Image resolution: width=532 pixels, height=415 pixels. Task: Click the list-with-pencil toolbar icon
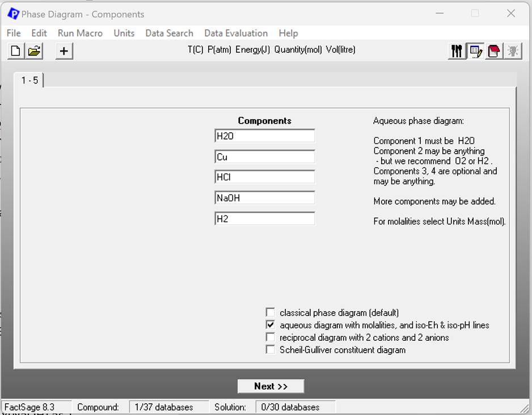(x=475, y=51)
